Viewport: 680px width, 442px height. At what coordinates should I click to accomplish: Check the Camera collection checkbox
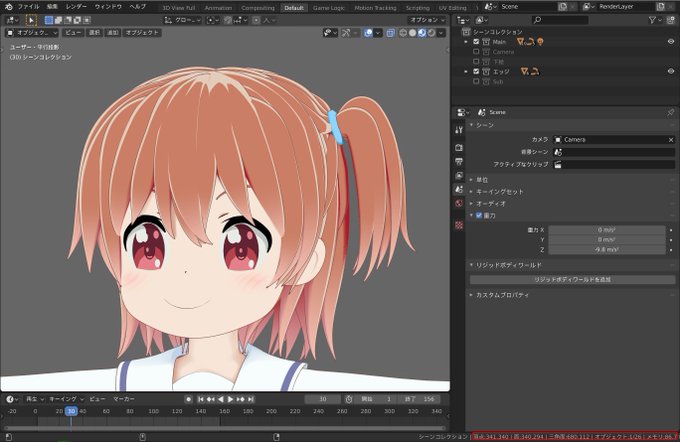[476, 52]
